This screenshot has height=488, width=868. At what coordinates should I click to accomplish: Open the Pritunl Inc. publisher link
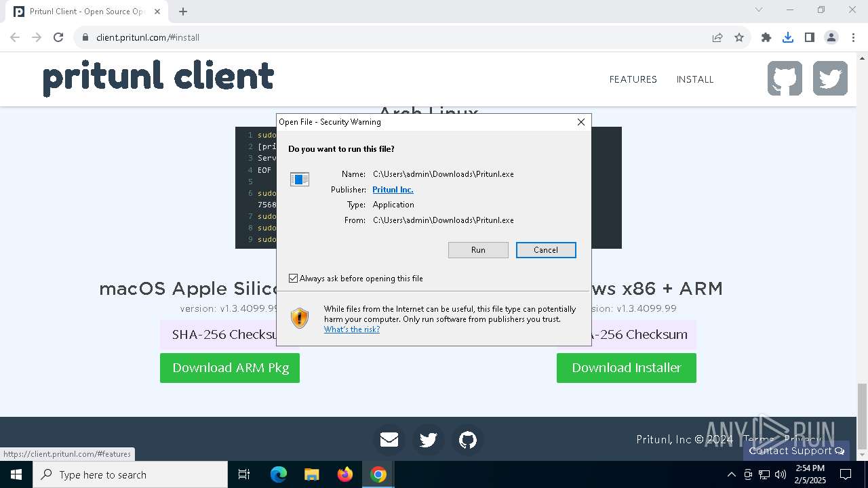point(393,190)
